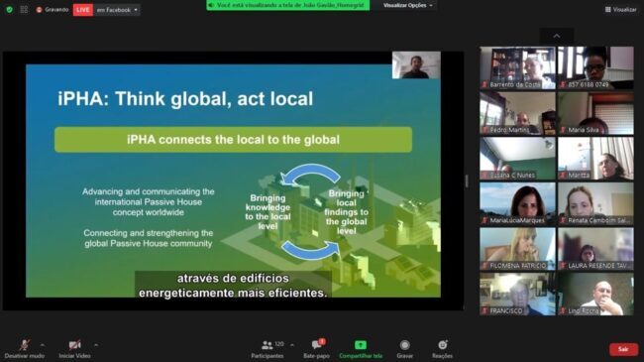Click the text 'Connecting and strengthening the global Passive House community'
The image size is (644, 362).
[149, 238]
